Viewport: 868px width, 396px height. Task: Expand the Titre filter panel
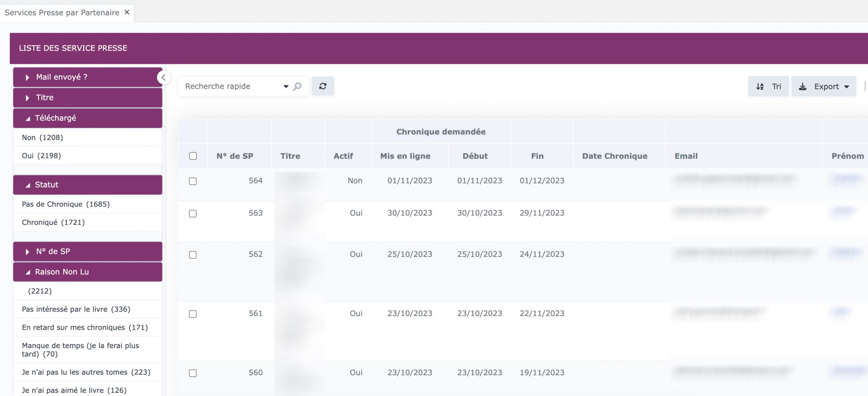click(88, 98)
